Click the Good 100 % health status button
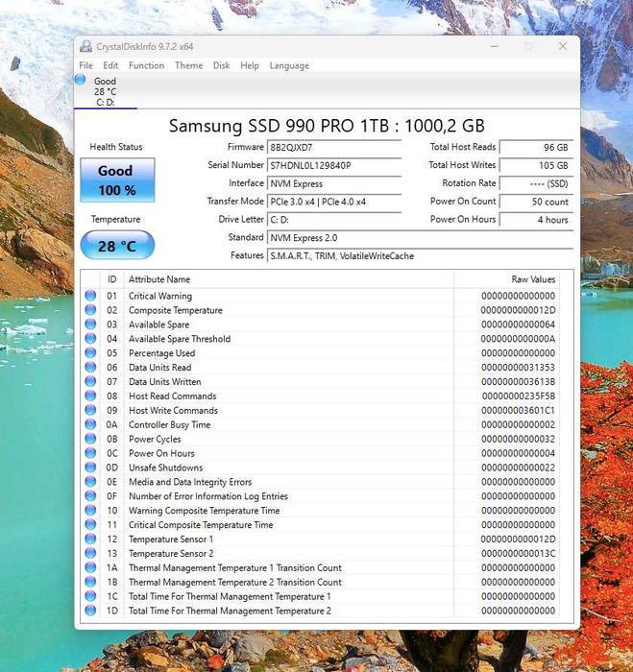633x672 pixels. tap(117, 180)
